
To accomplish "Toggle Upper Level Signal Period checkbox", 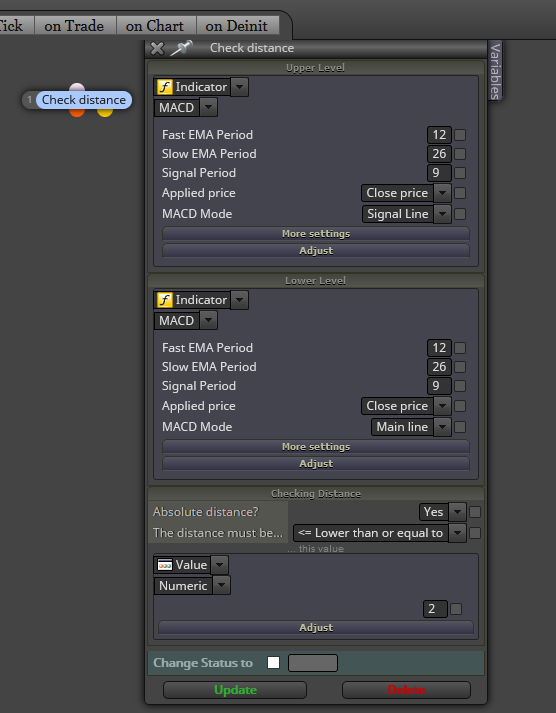I will 460,173.
